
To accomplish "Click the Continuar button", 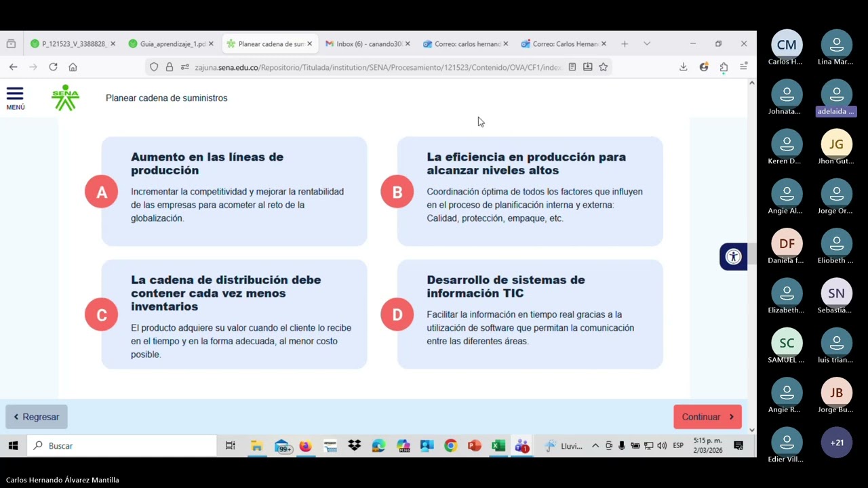I will pyautogui.click(x=707, y=417).
